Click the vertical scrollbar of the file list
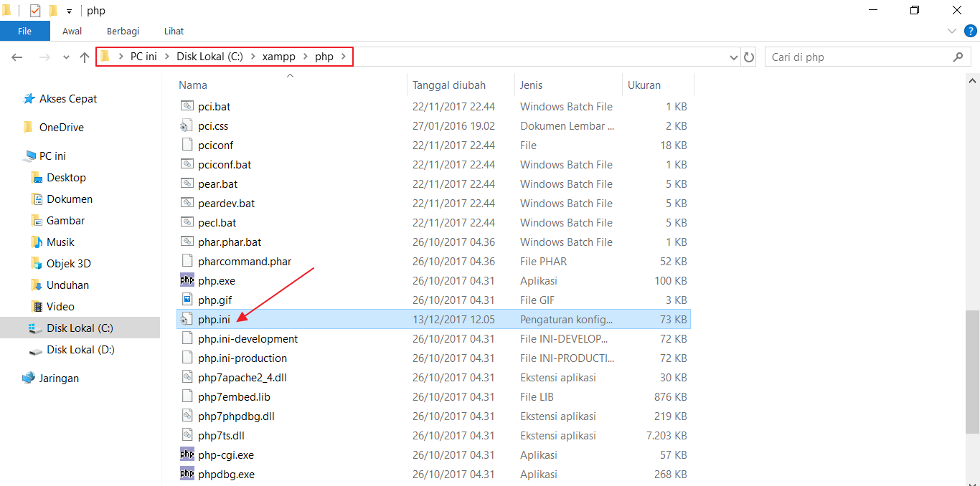The image size is (980, 486). point(973,371)
